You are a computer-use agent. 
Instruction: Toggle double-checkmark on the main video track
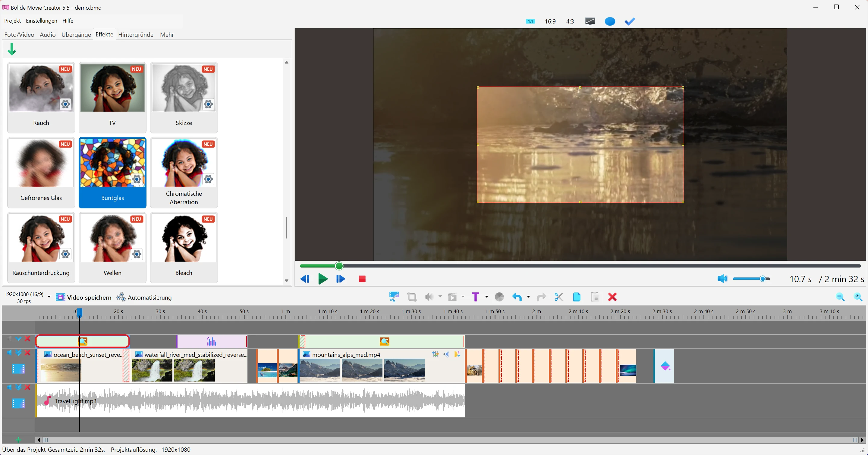(18, 353)
